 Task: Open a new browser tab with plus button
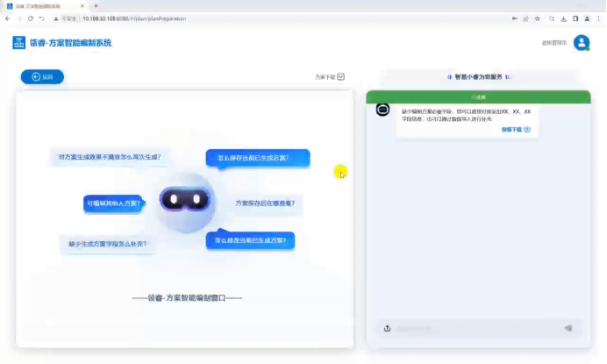[96, 5]
